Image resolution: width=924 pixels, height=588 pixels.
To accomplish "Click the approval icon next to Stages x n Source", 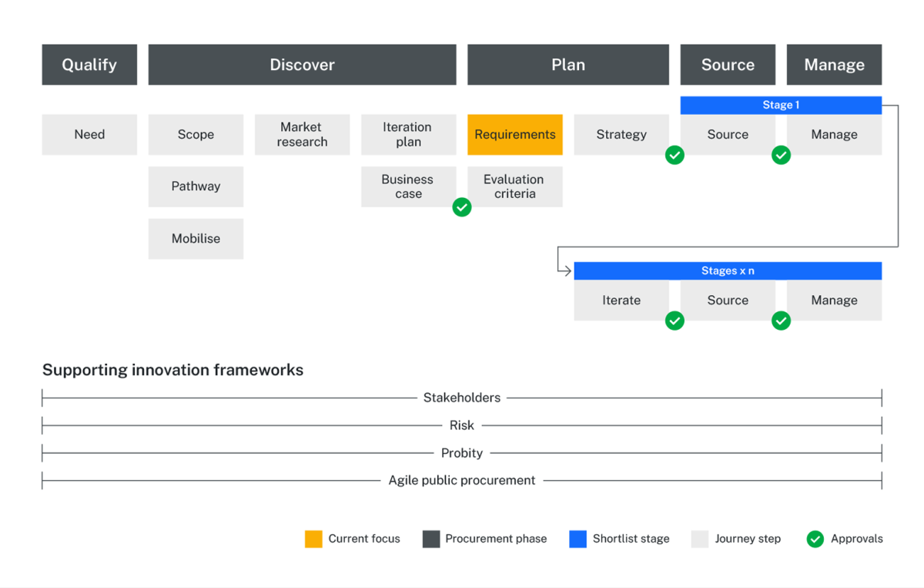I will click(781, 321).
